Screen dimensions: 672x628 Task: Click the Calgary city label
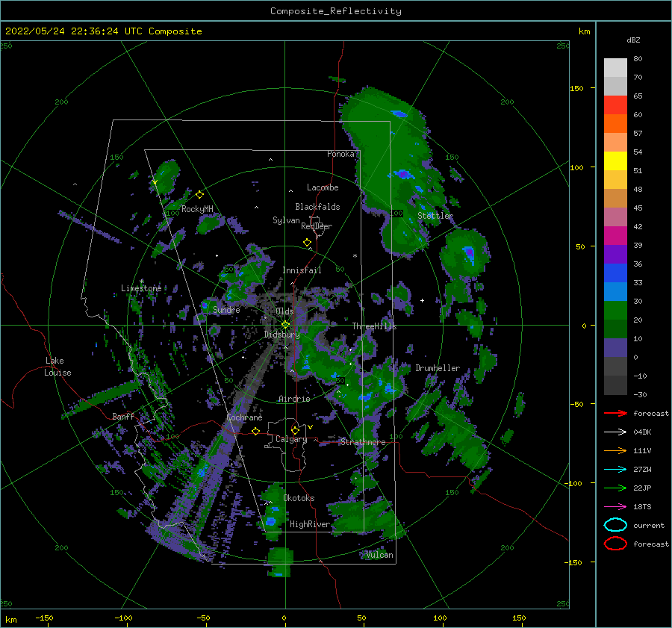coord(291,439)
